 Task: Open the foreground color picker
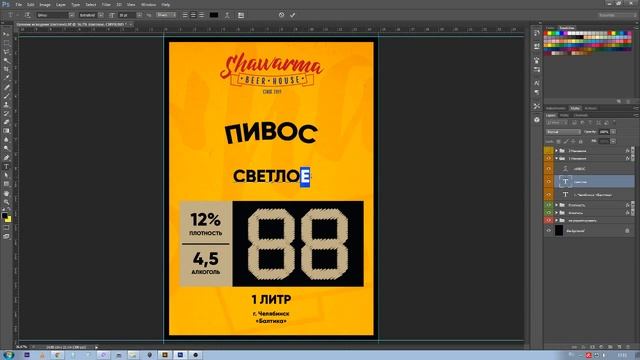pos(4,215)
